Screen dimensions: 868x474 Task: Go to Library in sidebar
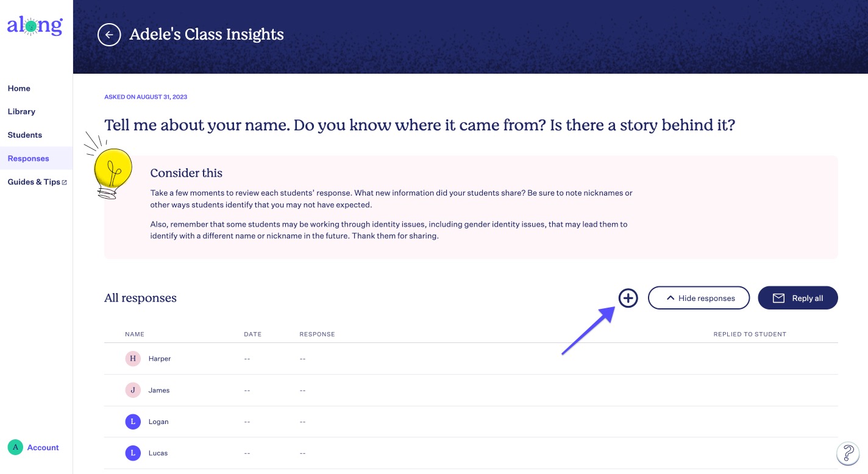click(21, 111)
